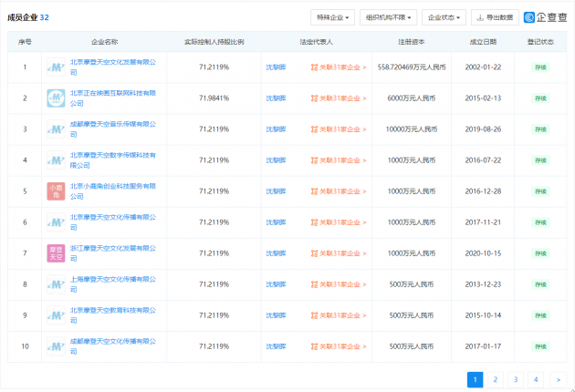Click the pink 摩登天空 logo in row 7

tap(56, 253)
